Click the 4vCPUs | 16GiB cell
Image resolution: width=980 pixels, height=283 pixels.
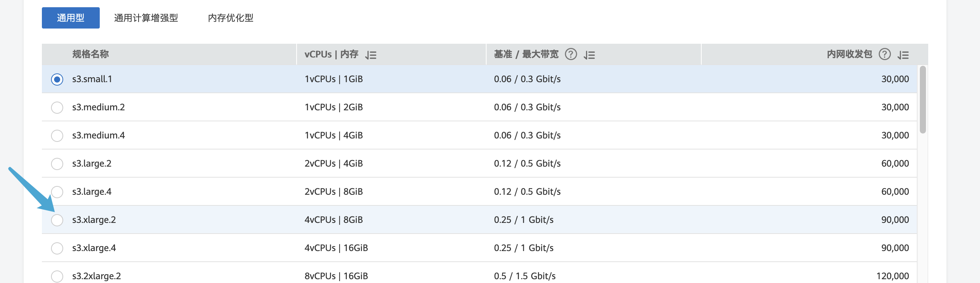[336, 248]
